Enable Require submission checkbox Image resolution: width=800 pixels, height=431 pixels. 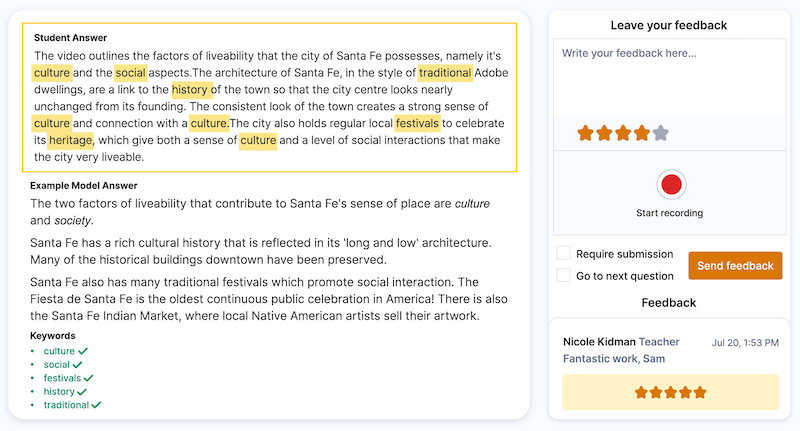coord(563,253)
